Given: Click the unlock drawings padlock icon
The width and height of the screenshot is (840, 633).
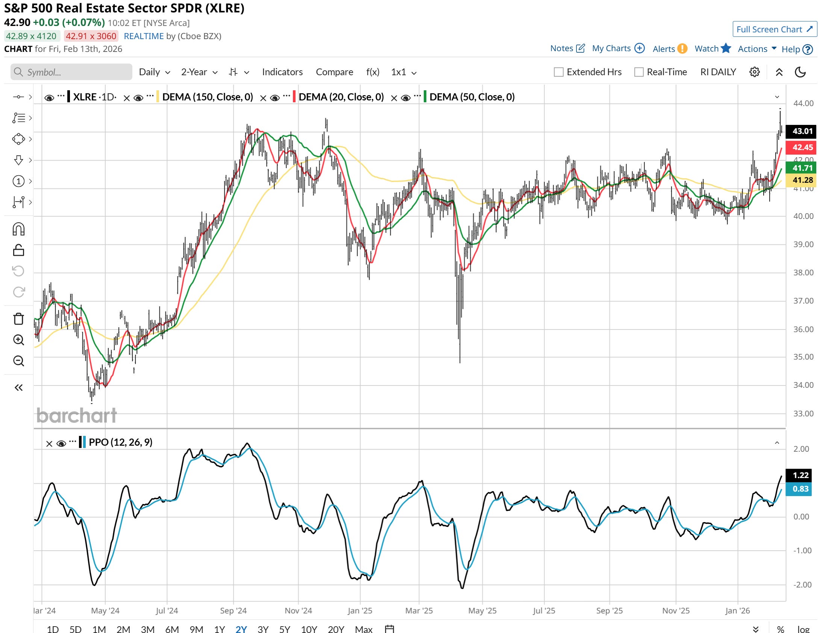Looking at the screenshot, I should pos(18,250).
